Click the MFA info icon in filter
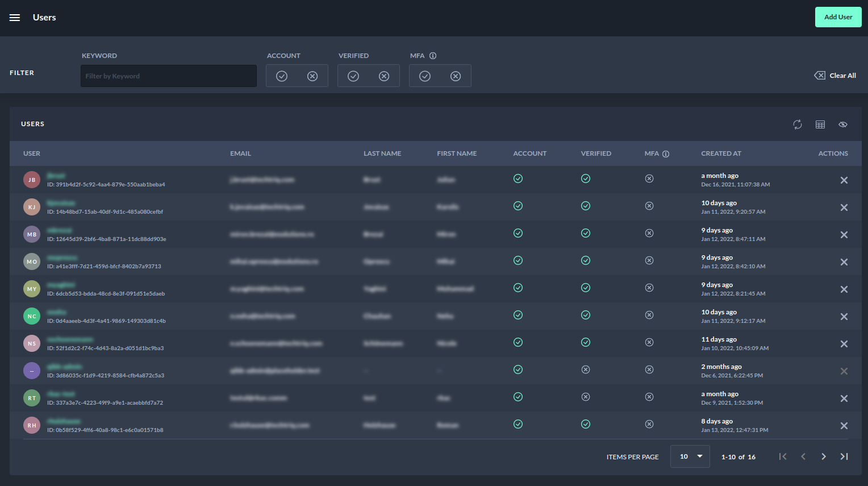Screen dimensions: 868x486 pos(433,56)
